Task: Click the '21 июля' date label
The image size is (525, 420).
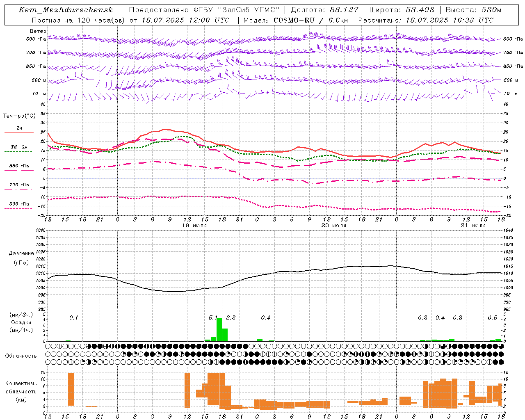Action: click(473, 225)
